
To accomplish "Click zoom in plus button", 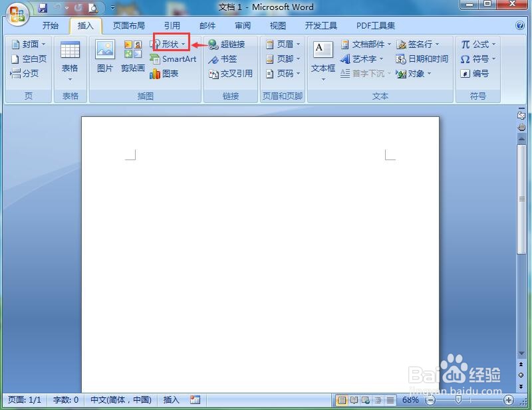I will pyautogui.click(x=508, y=401).
